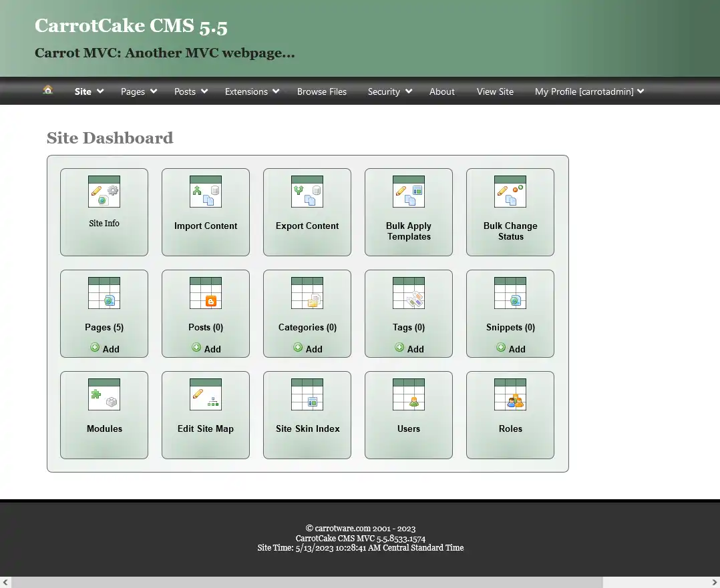Click the Import Content label
Image resolution: width=720 pixels, height=588 pixels.
(206, 226)
